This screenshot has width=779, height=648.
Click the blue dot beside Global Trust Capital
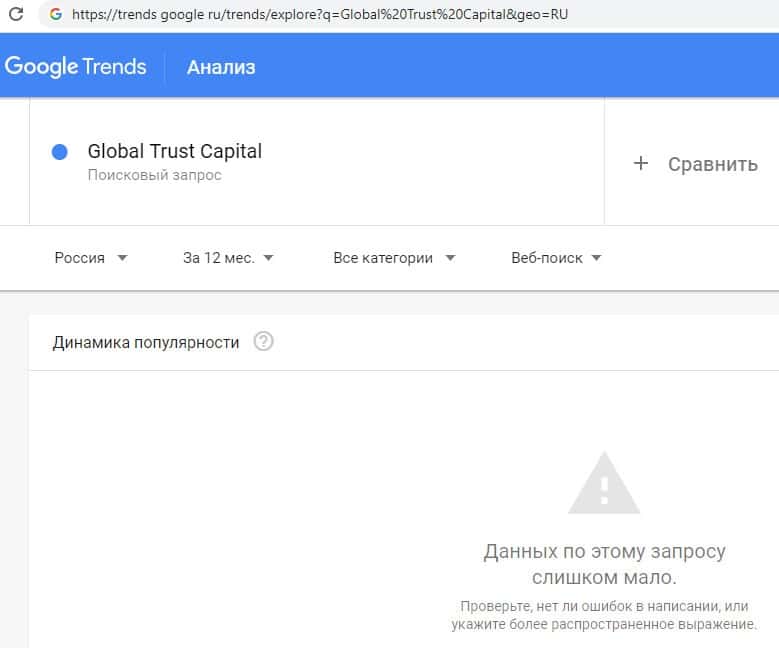[59, 152]
